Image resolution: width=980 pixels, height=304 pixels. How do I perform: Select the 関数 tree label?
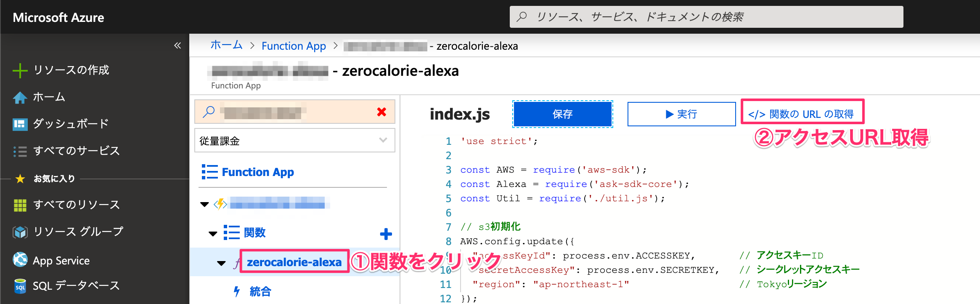[x=254, y=232]
